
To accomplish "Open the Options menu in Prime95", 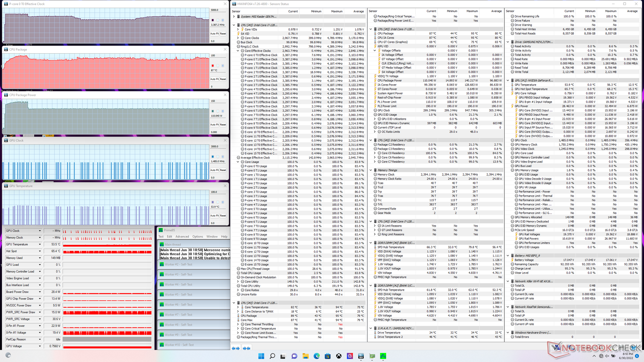I will point(198,237).
